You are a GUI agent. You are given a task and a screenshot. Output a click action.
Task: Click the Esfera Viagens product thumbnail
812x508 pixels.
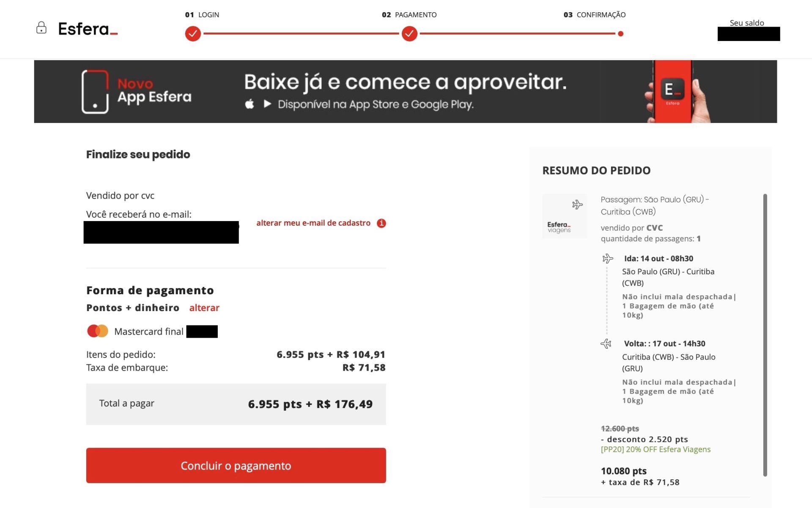pyautogui.click(x=565, y=216)
